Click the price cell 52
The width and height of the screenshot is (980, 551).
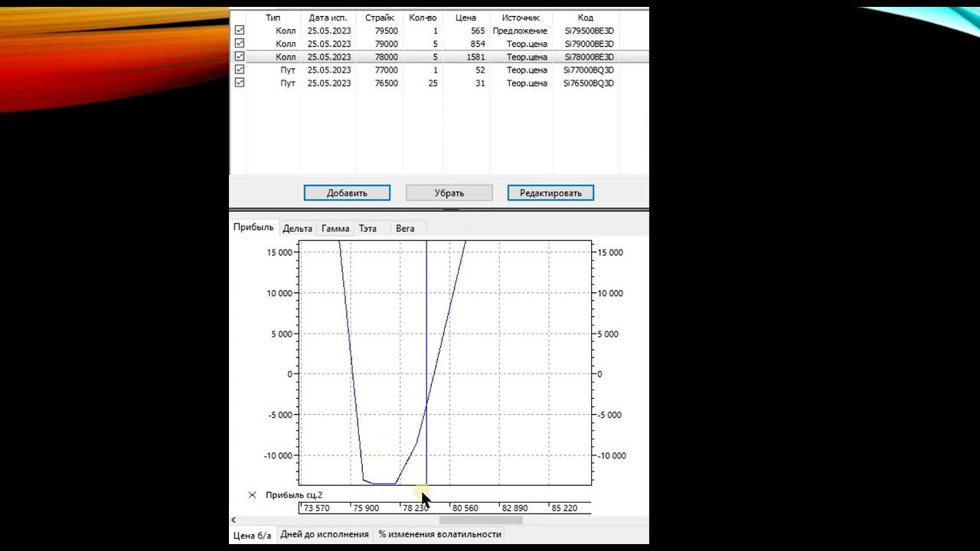[x=480, y=70]
